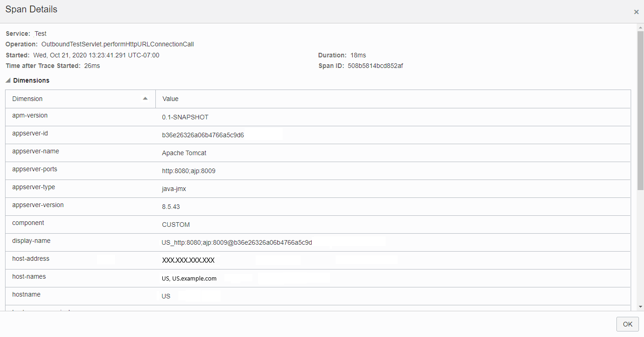644x337 pixels.
Task: Click the Dimension column header
Action: click(27, 98)
